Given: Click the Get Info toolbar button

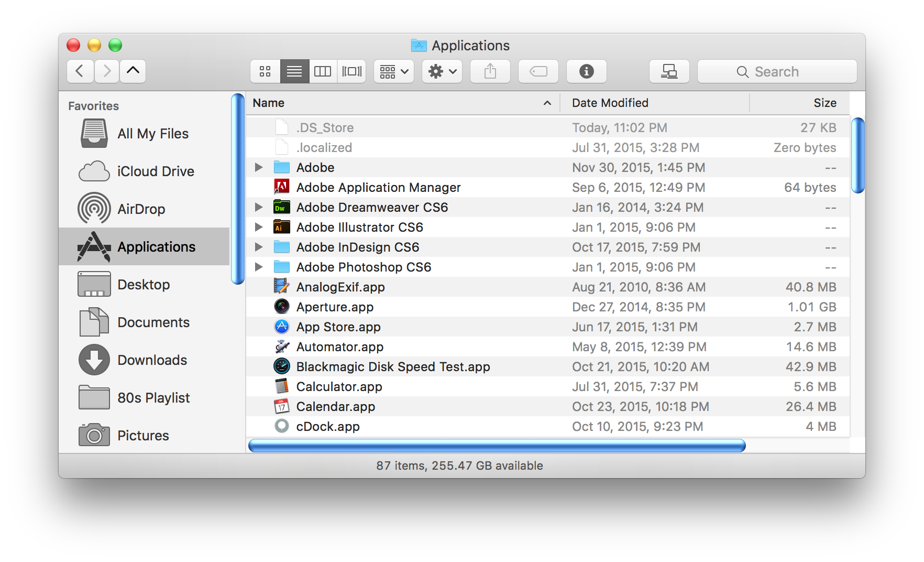Looking at the screenshot, I should pyautogui.click(x=587, y=71).
